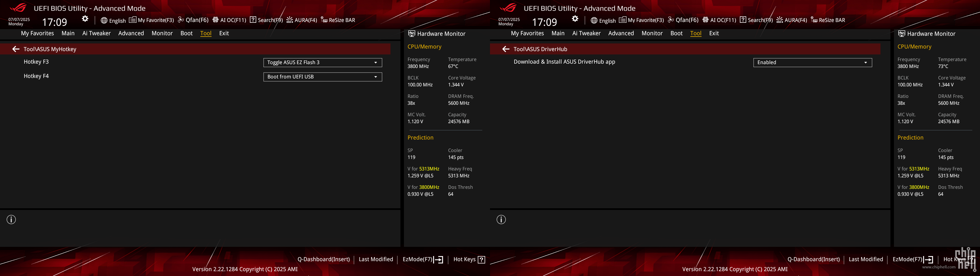This screenshot has height=276, width=980.
Task: Click Search(F9) question icon in right window
Action: point(743,20)
